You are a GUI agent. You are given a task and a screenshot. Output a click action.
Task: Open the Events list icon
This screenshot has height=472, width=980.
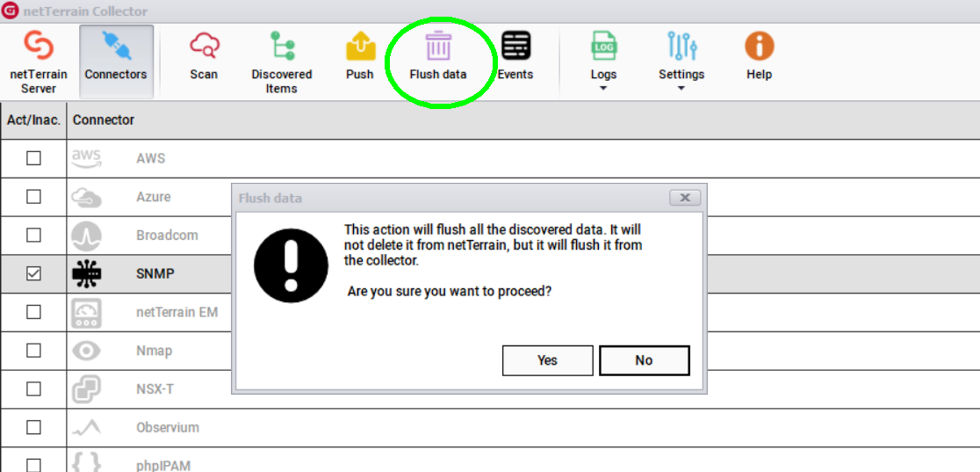click(x=515, y=47)
